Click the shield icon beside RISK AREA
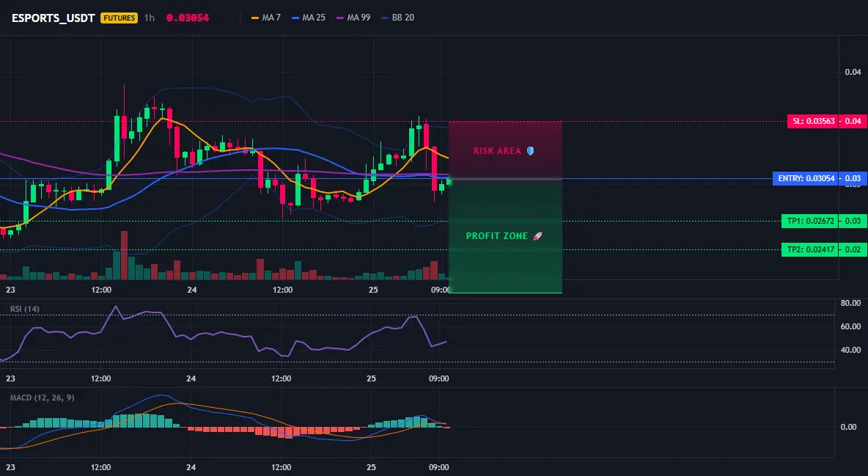This screenshot has height=476, width=868. click(530, 151)
